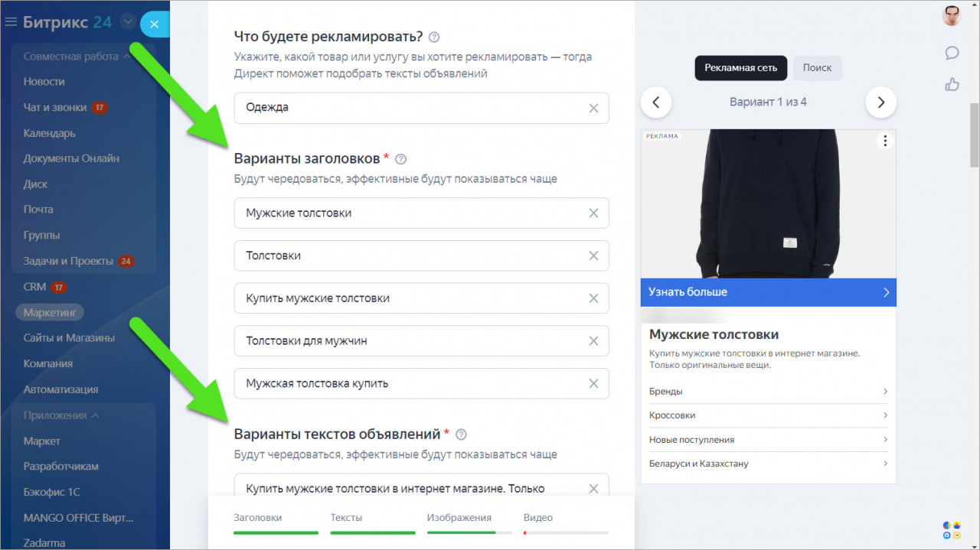
Task: Click the Мужские толстовки preview title
Action: [714, 335]
